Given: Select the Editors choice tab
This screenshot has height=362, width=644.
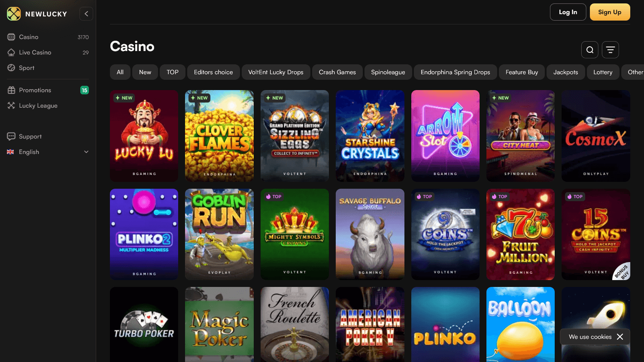Looking at the screenshot, I should pyautogui.click(x=213, y=72).
